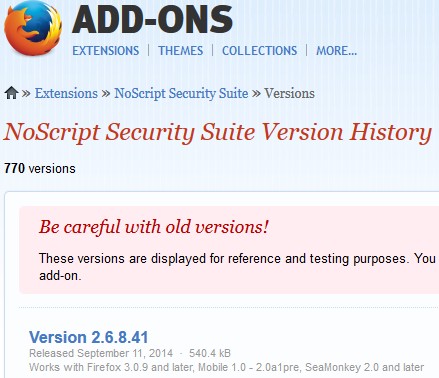Click the 770 versions count
This screenshot has width=439, height=378.
coord(40,168)
